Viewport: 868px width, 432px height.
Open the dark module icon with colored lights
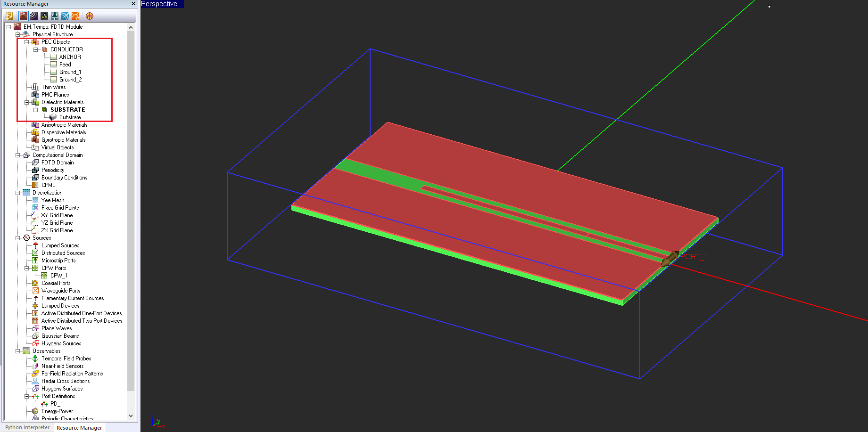[44, 16]
